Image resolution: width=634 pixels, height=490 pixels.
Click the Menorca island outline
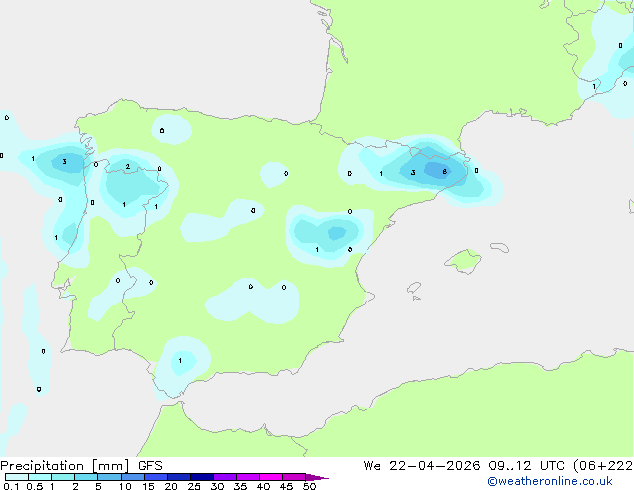[x=499, y=247]
